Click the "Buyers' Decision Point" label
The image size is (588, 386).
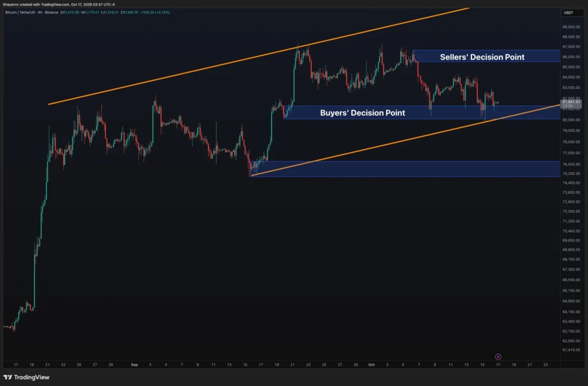(363, 112)
